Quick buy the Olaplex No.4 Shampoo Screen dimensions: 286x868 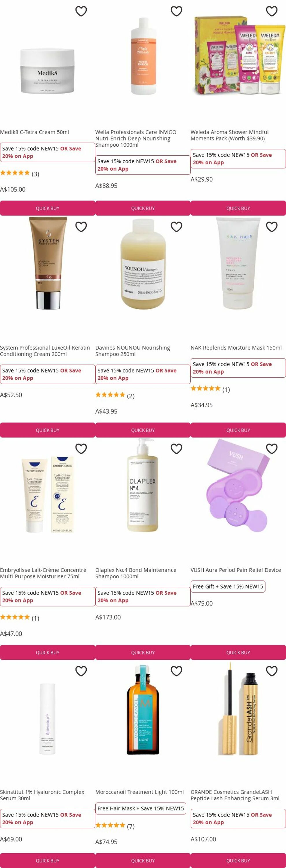click(143, 652)
